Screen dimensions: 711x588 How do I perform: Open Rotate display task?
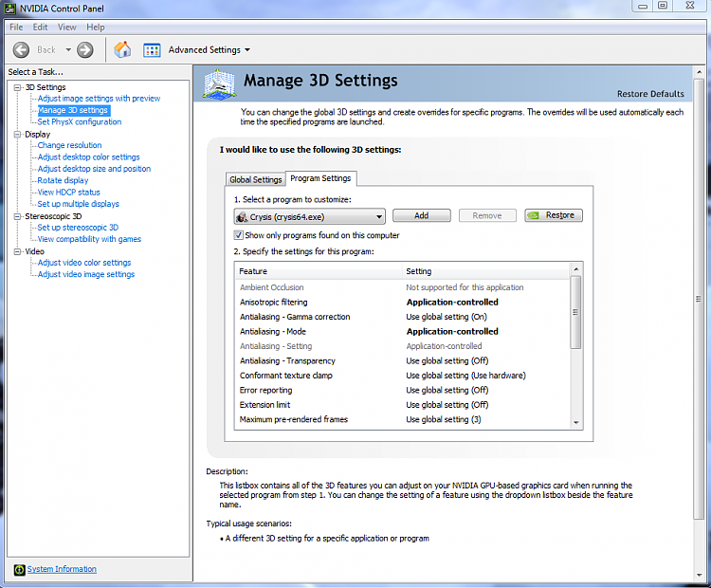click(x=63, y=180)
